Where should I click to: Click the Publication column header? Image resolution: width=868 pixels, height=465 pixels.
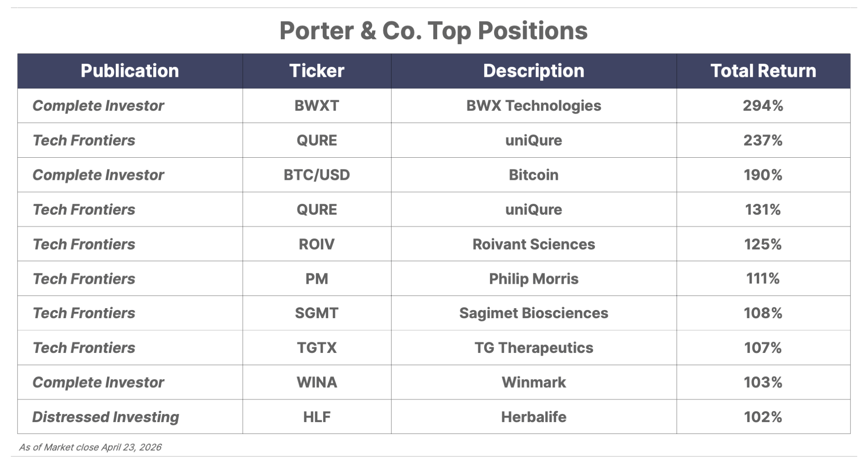pos(130,71)
